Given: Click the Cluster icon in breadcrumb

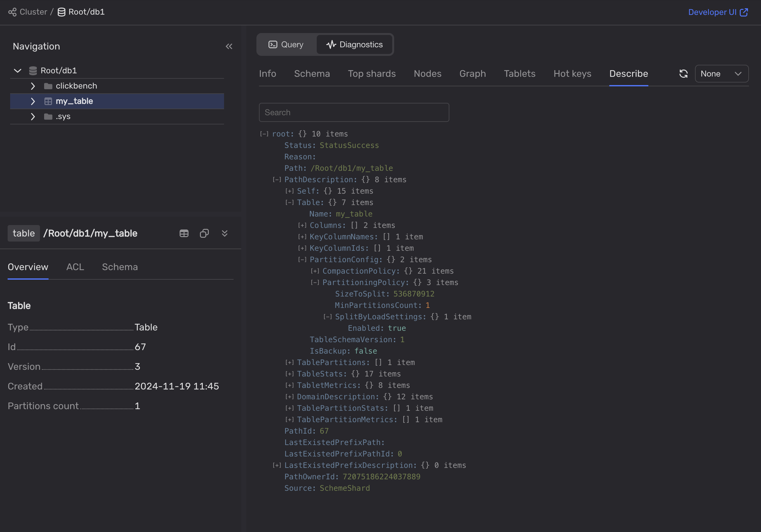Looking at the screenshot, I should (12, 12).
